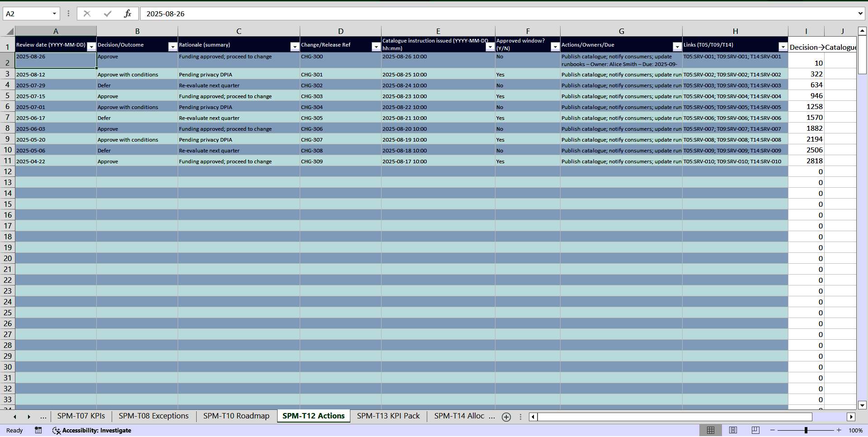Select cell 2025-07-15 review date
Image resolution: width=868 pixels, height=437 pixels.
pyautogui.click(x=56, y=96)
